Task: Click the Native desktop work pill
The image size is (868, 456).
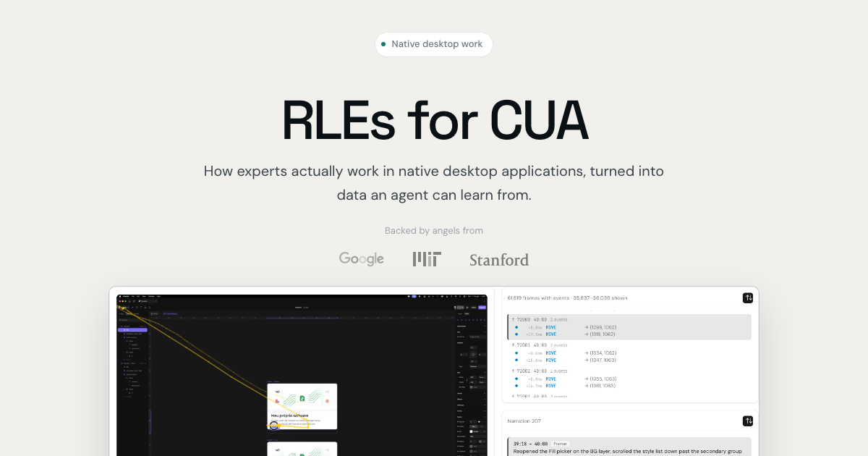Action: pos(434,44)
